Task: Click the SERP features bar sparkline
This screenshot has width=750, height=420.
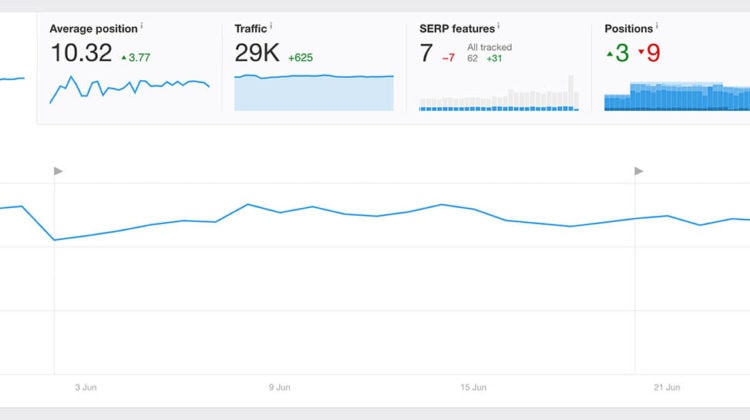Action: [499, 93]
